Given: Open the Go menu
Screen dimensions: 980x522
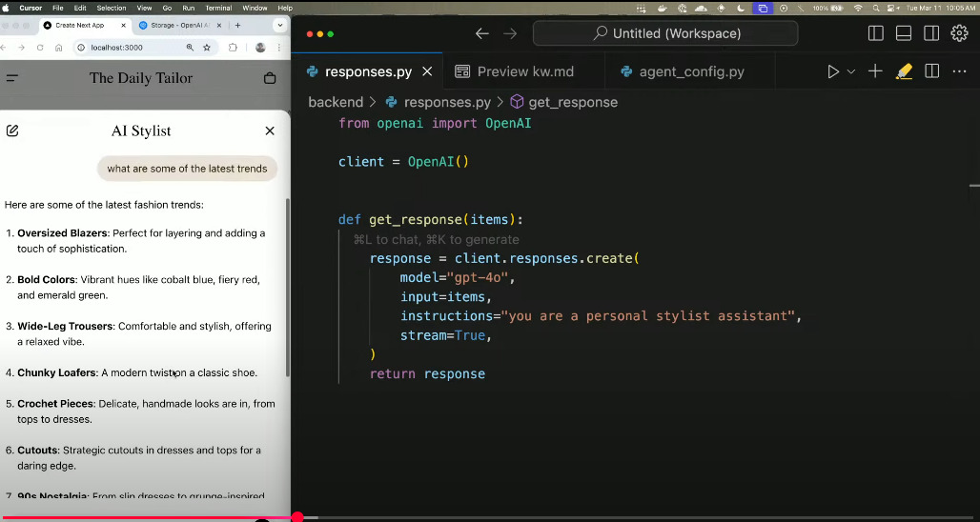Looking at the screenshot, I should coord(167,9).
